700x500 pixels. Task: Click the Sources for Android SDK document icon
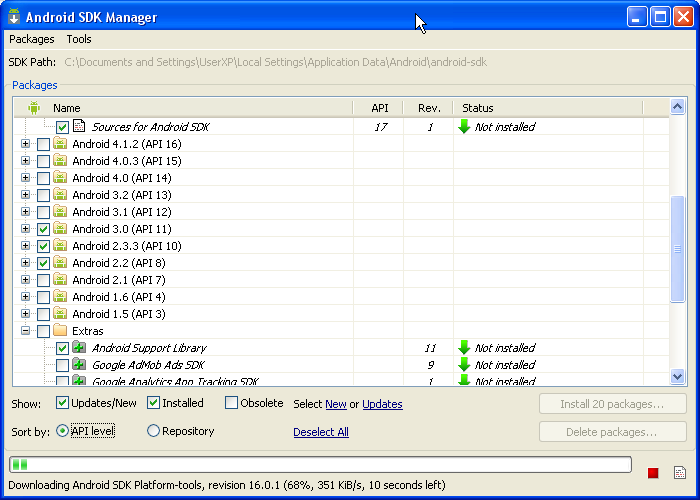coord(79,126)
